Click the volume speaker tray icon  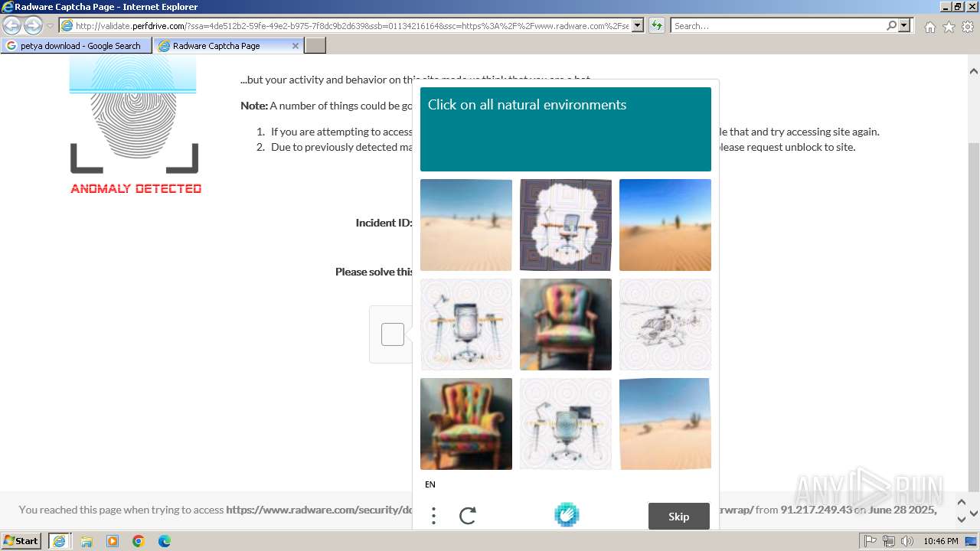907,541
